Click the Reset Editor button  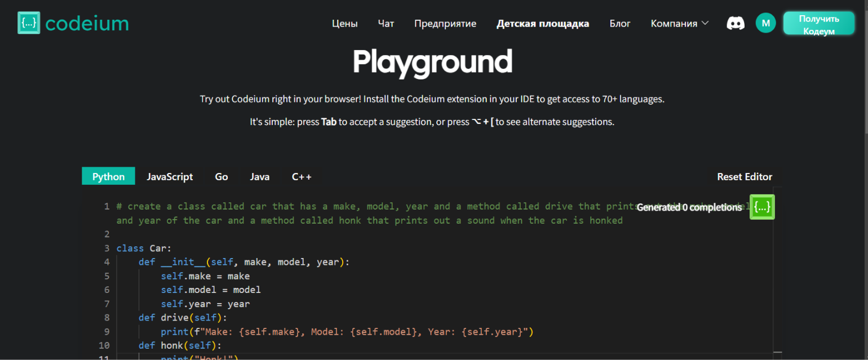tap(745, 176)
